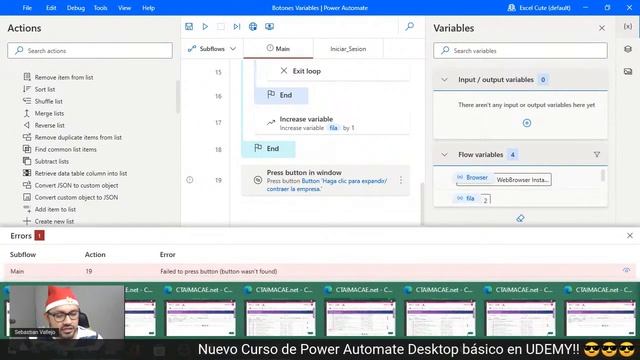Run next action step icon
The image size is (640, 360).
coord(237,27)
